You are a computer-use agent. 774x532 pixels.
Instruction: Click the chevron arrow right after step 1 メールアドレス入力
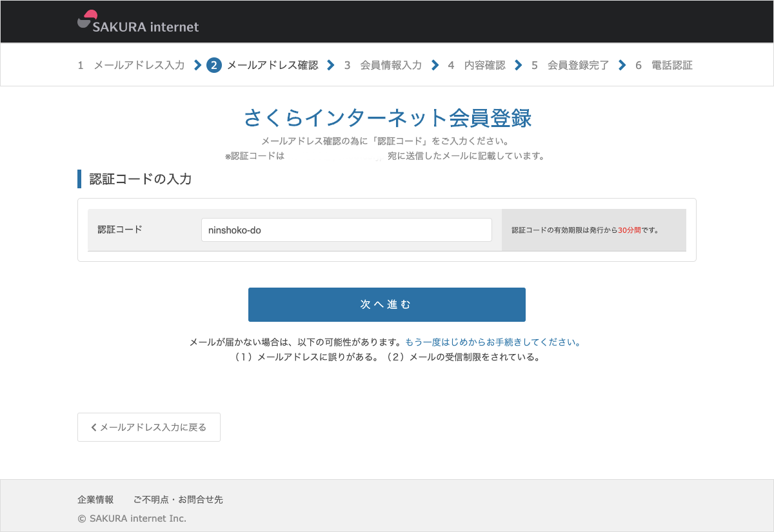click(197, 65)
